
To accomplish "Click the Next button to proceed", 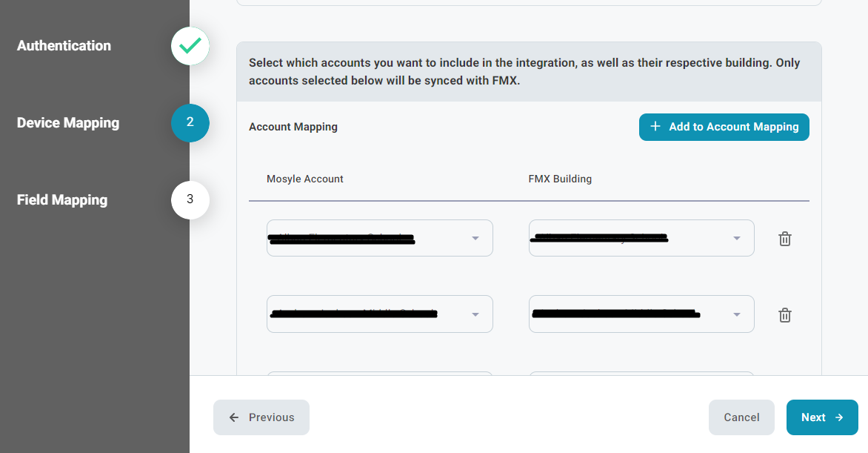I will click(822, 417).
